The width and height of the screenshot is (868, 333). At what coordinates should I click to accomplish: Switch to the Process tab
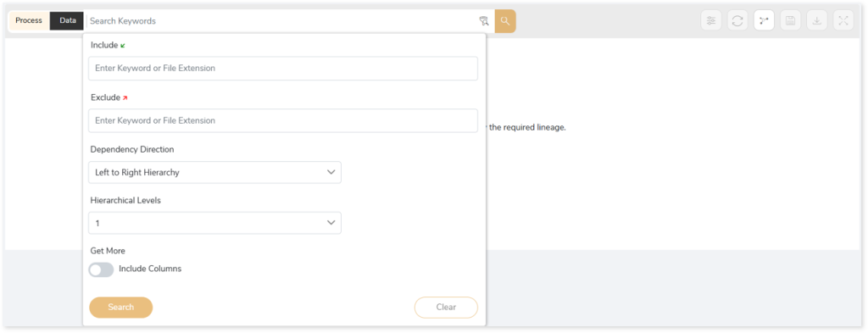(x=29, y=20)
